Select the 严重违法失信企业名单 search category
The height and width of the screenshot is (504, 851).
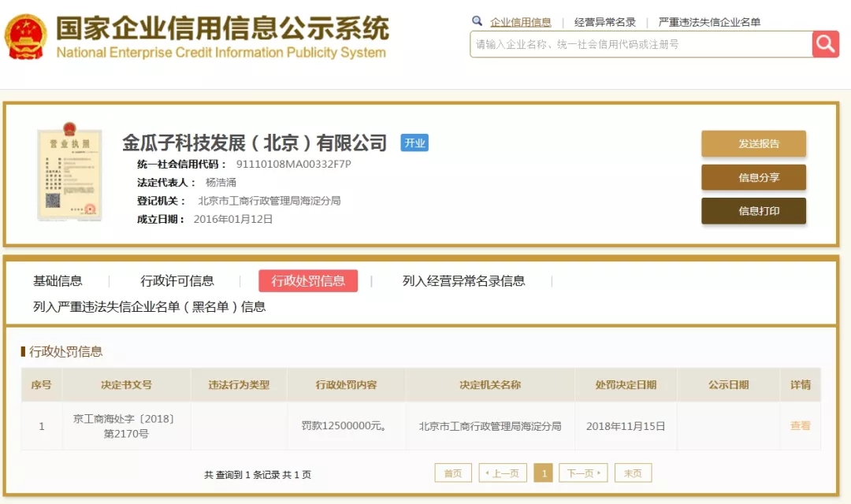(709, 22)
